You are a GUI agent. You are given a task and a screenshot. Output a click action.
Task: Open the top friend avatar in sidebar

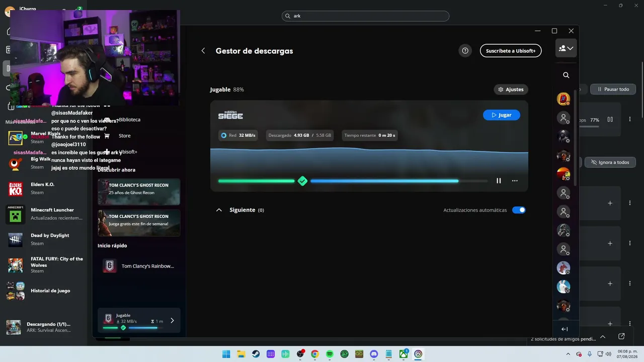563,99
